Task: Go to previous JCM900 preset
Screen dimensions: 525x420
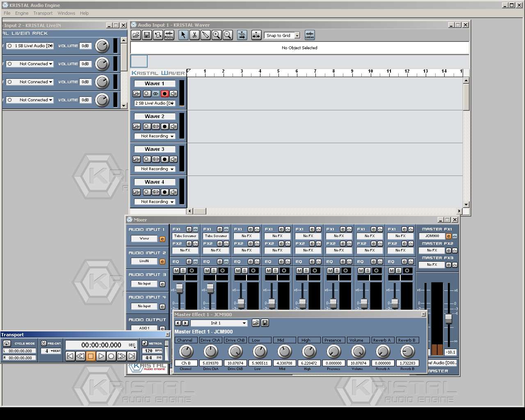Action: tap(178, 323)
